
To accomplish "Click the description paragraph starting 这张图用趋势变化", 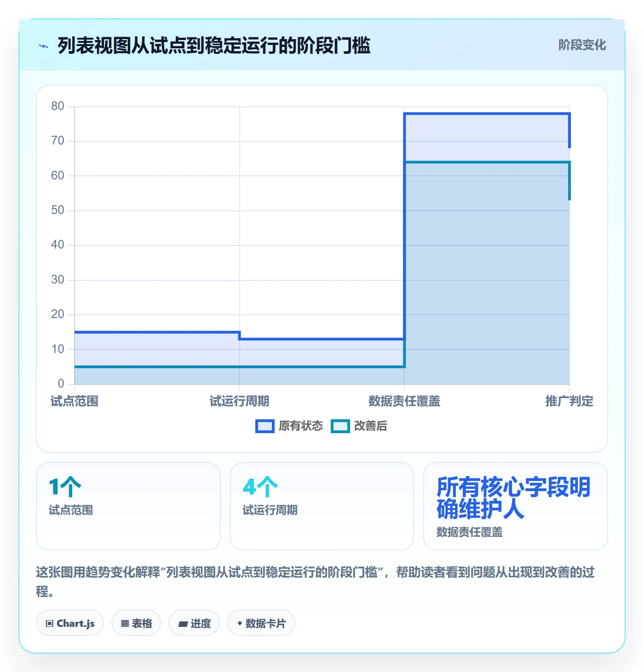I will (316, 582).
